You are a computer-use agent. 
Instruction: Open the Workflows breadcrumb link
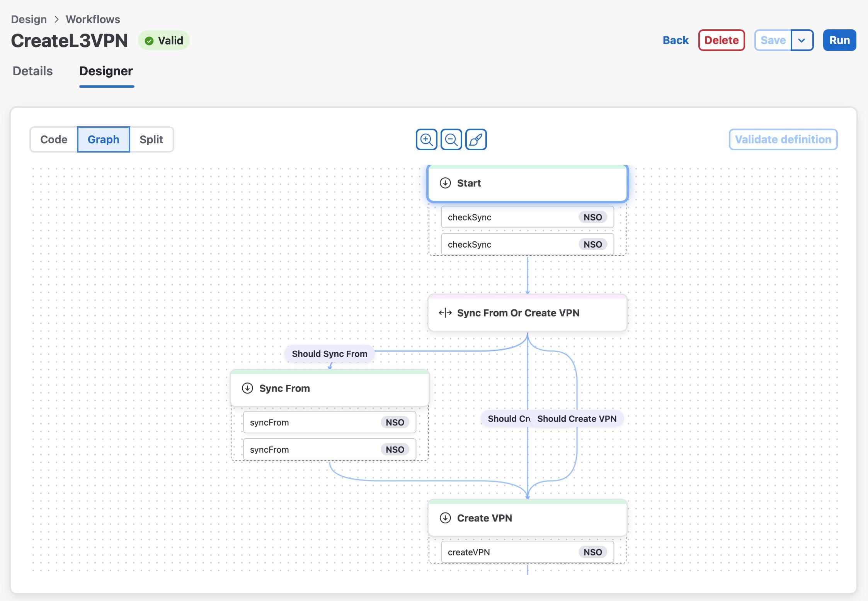click(92, 19)
